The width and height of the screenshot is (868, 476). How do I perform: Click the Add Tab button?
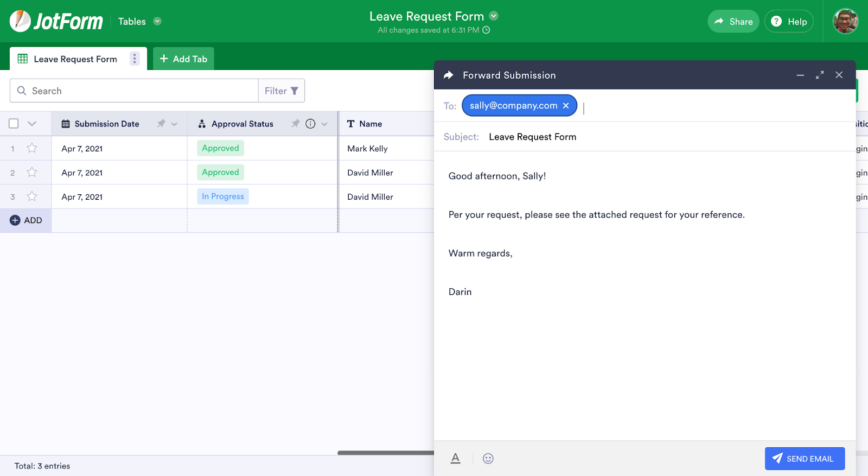(x=183, y=59)
